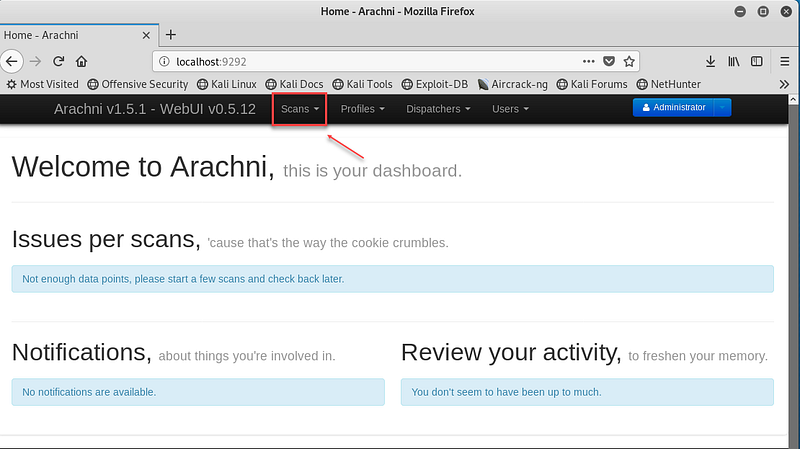Expand the Users dropdown menu

pos(510,109)
